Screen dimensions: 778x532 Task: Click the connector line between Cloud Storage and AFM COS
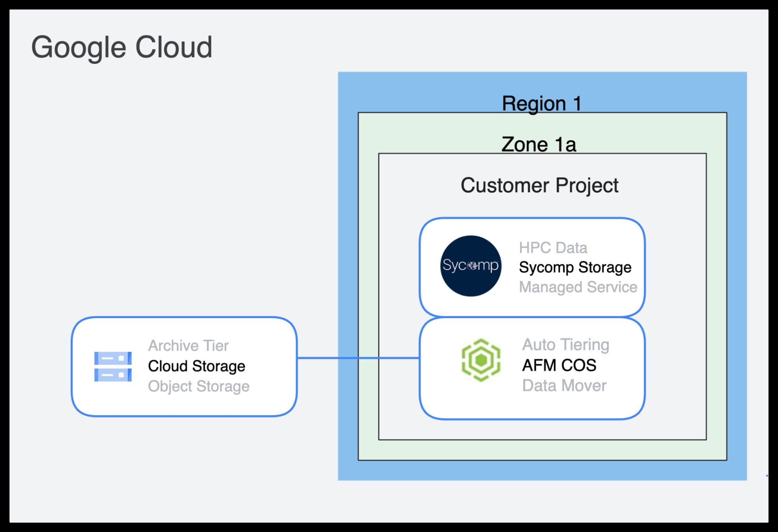tap(358, 358)
